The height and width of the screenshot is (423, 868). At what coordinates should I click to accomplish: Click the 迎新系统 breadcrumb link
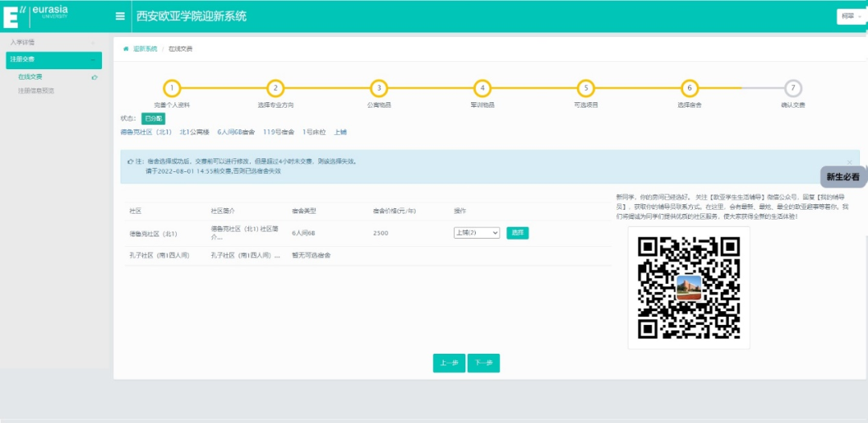click(x=145, y=49)
